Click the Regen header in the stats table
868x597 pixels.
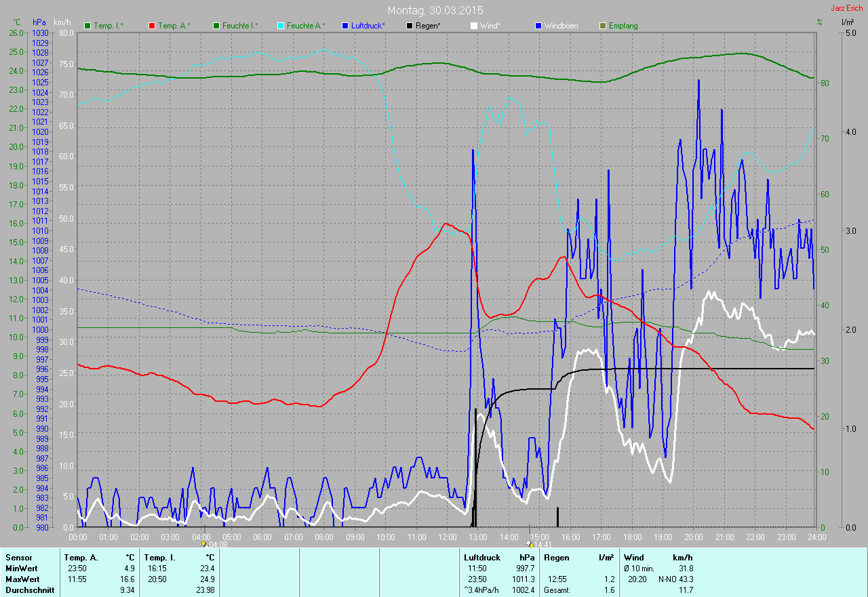(556, 558)
